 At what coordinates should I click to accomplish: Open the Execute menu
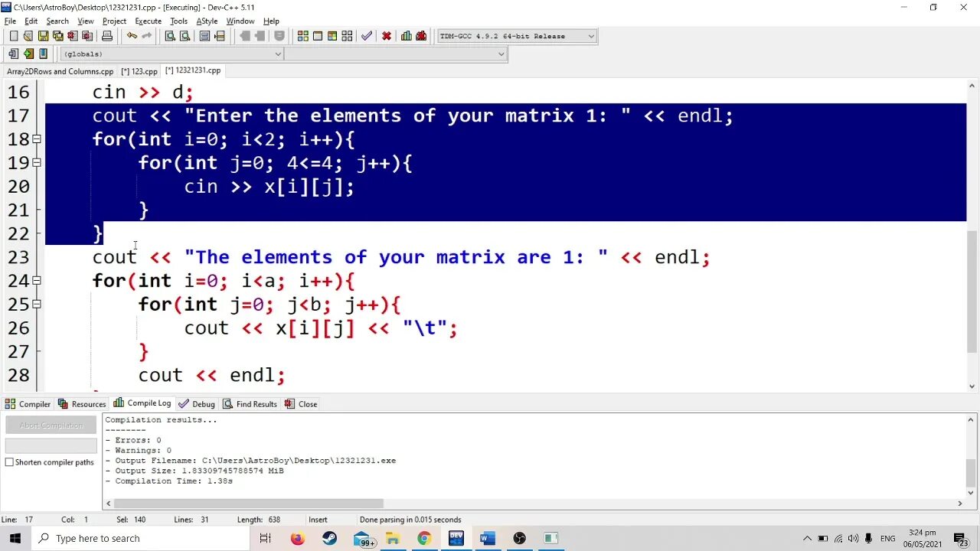[x=149, y=21]
